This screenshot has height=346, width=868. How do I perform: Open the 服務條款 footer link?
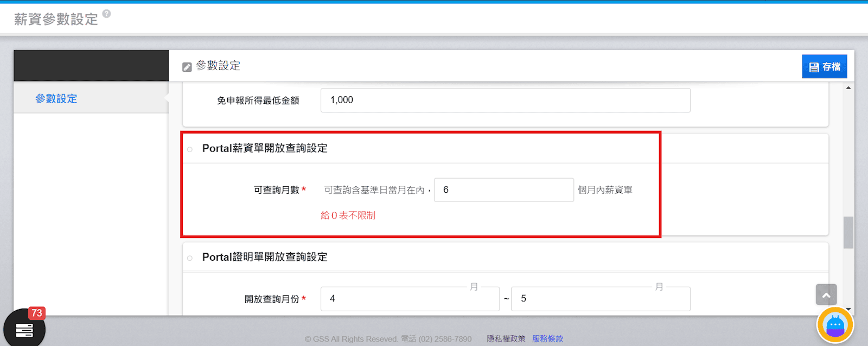(547, 338)
